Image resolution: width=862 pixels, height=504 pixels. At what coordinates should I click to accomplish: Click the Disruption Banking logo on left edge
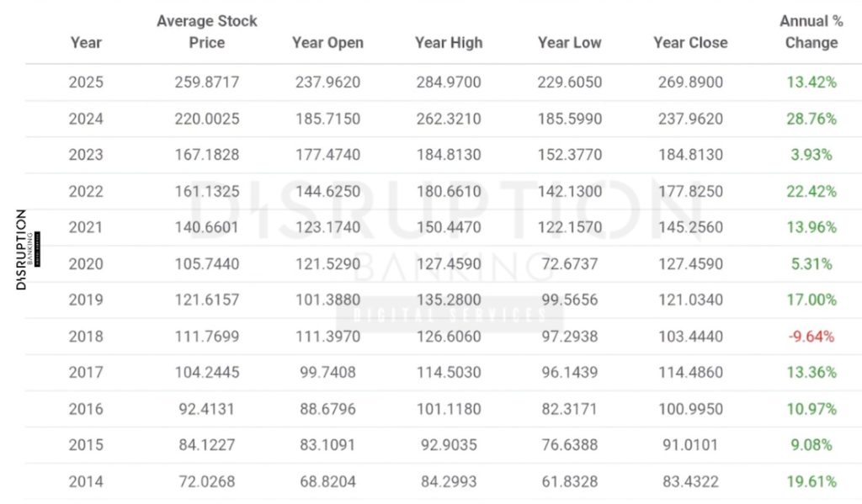click(21, 250)
